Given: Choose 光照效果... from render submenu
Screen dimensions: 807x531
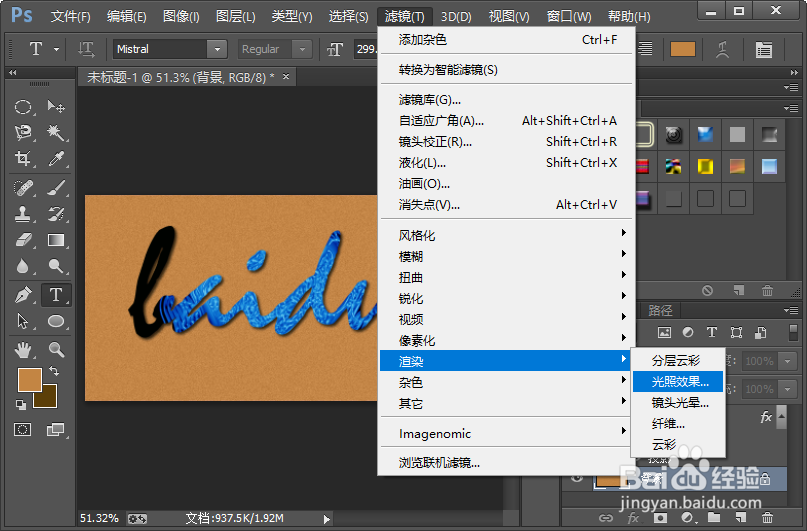Looking at the screenshot, I should 678,382.
